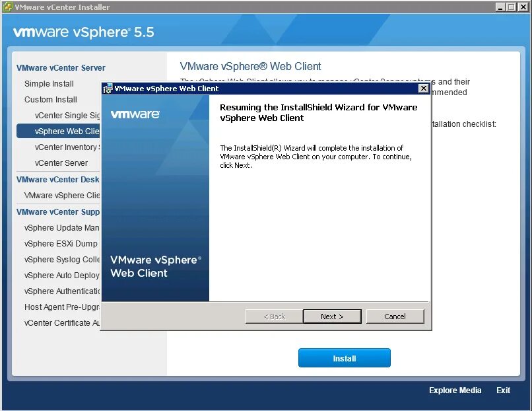The width and height of the screenshot is (532, 411).
Task: Cancel the vSphere Web Client wizard
Action: click(x=395, y=317)
